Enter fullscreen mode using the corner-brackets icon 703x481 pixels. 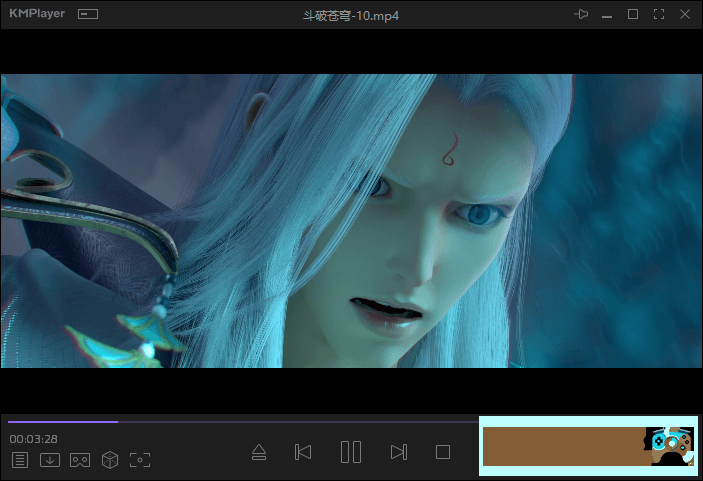point(659,14)
